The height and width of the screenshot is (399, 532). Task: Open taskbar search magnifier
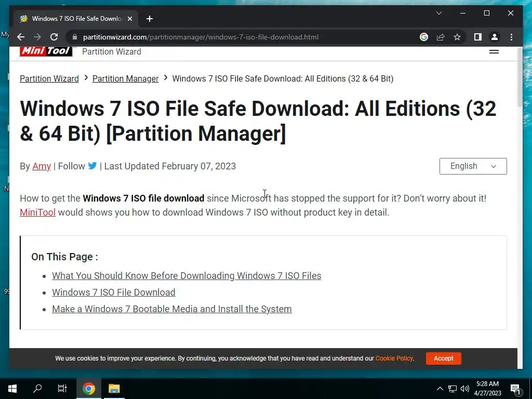pos(37,389)
